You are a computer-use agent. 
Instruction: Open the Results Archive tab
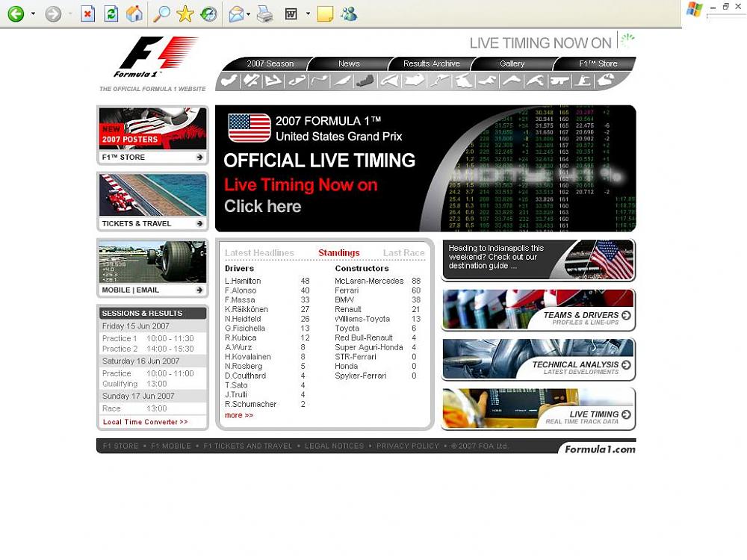(432, 63)
